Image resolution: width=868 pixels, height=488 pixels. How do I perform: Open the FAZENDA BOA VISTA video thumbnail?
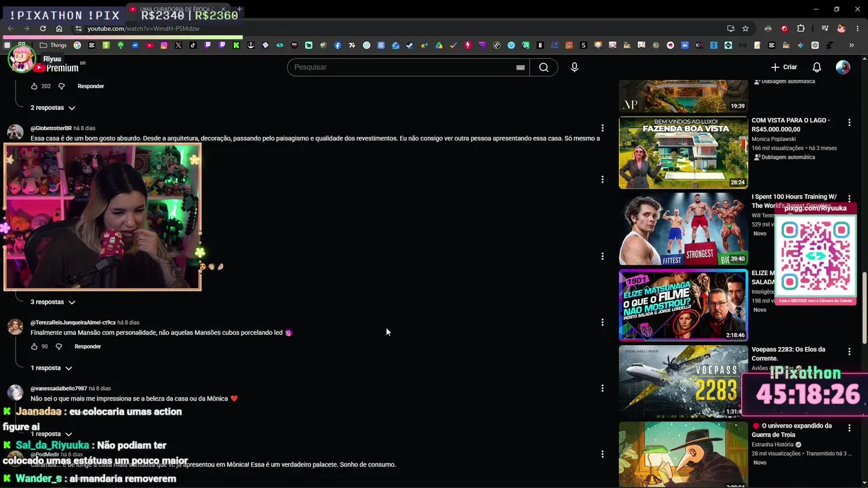[684, 152]
